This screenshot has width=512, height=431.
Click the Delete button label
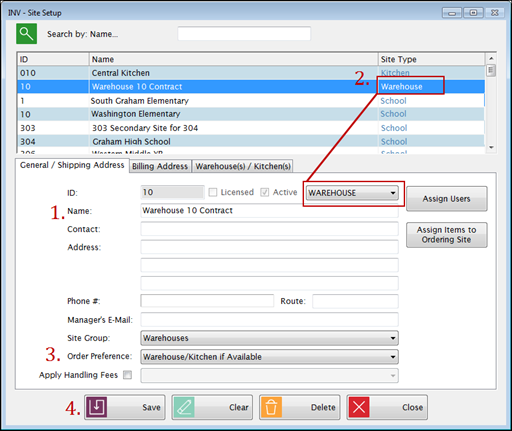(323, 407)
